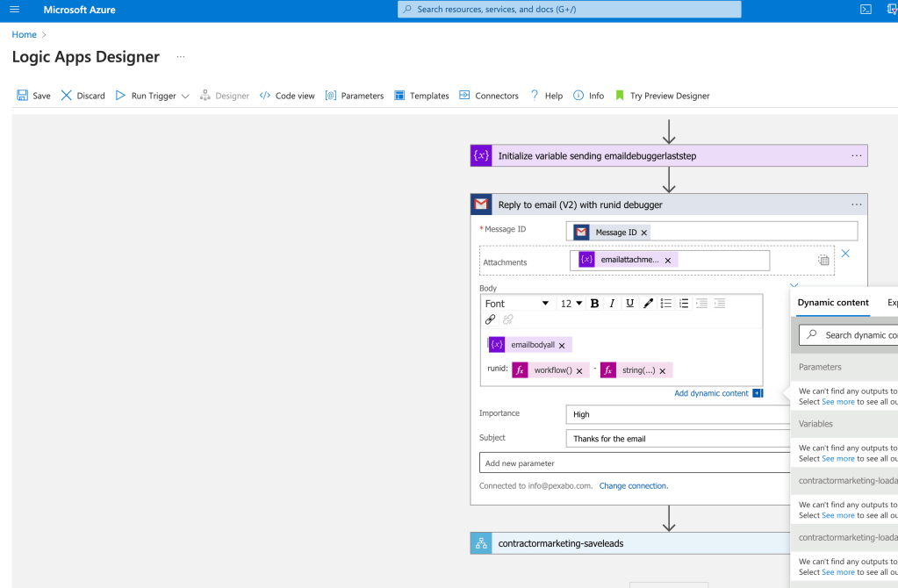Click the remove link icon

click(x=508, y=319)
